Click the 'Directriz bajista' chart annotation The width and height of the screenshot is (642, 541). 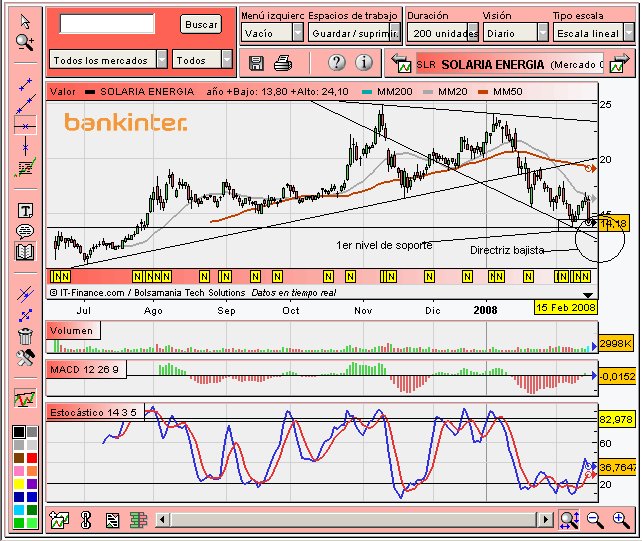[507, 250]
